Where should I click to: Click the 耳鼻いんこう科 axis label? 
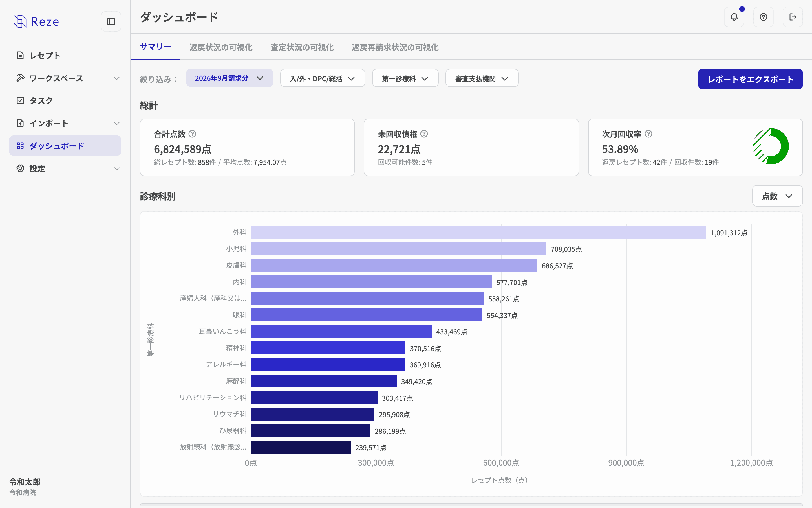tap(222, 332)
